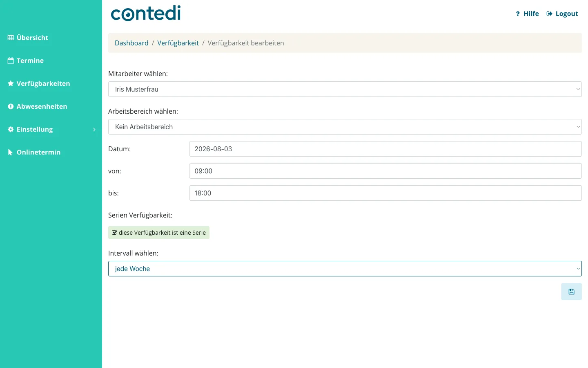Click the floppy disk save icon
This screenshot has width=588, height=368.
[571, 292]
